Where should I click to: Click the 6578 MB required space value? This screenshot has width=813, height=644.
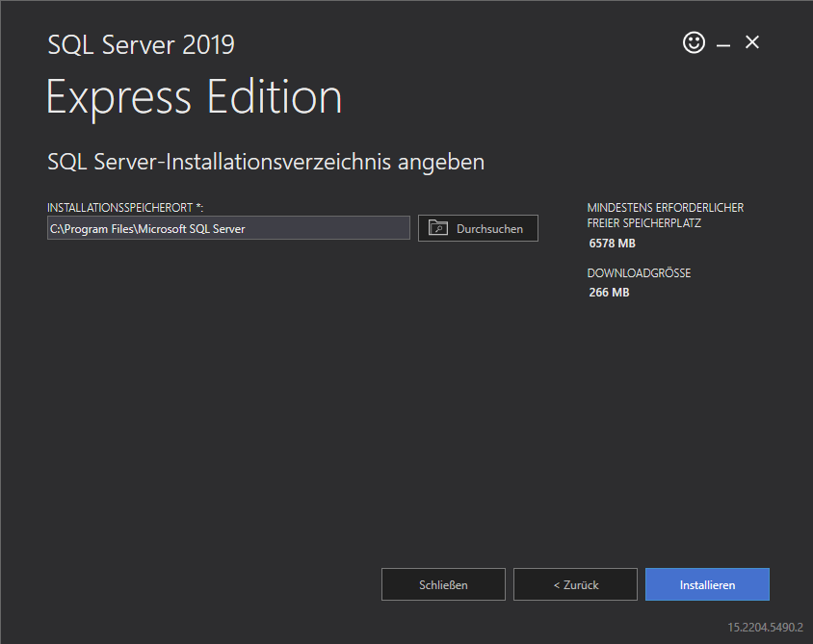point(612,243)
